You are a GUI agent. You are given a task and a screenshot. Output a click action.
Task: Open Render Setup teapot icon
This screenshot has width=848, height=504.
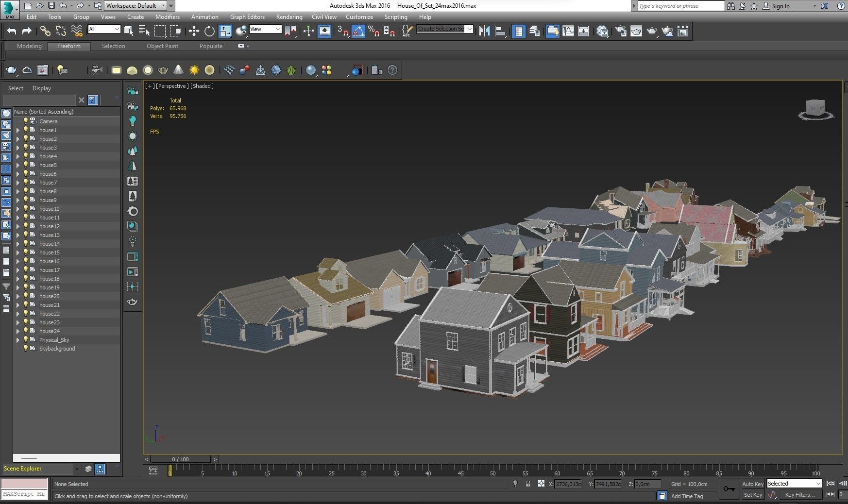coord(621,31)
